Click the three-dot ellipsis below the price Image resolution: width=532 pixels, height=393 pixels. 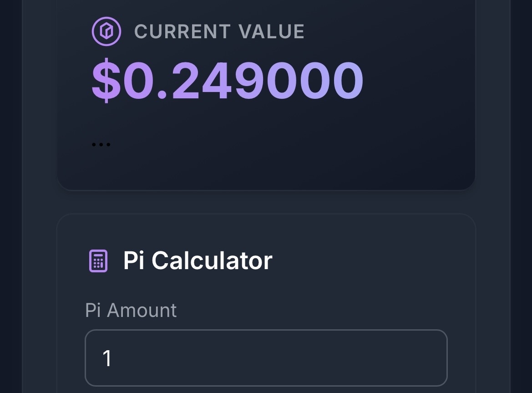click(x=101, y=145)
